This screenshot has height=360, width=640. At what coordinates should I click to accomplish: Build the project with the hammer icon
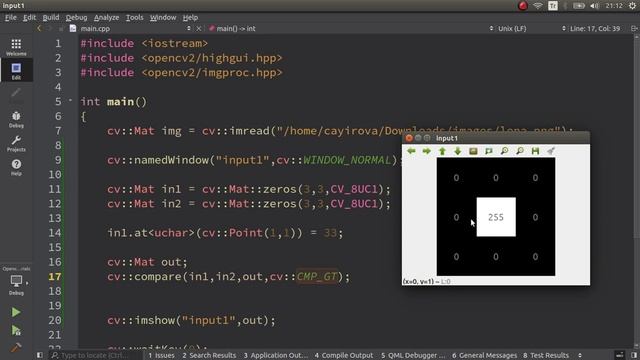click(x=16, y=347)
